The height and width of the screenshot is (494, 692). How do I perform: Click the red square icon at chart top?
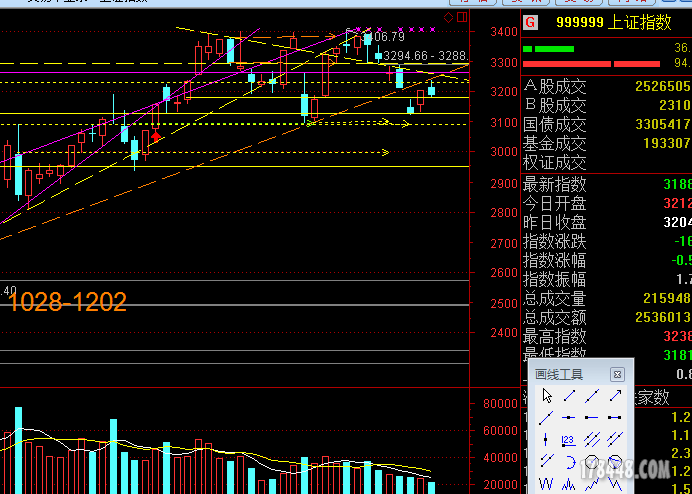pyautogui.click(x=460, y=17)
